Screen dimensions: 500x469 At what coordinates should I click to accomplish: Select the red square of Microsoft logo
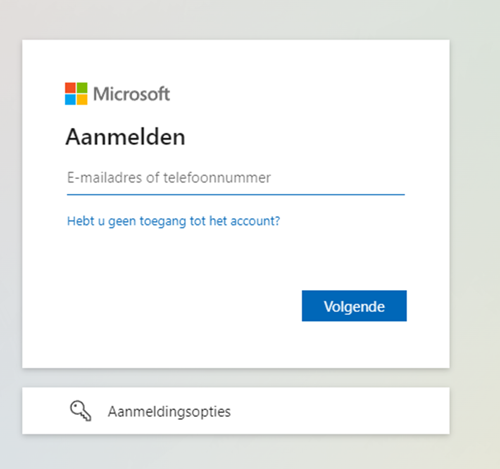tap(70, 88)
